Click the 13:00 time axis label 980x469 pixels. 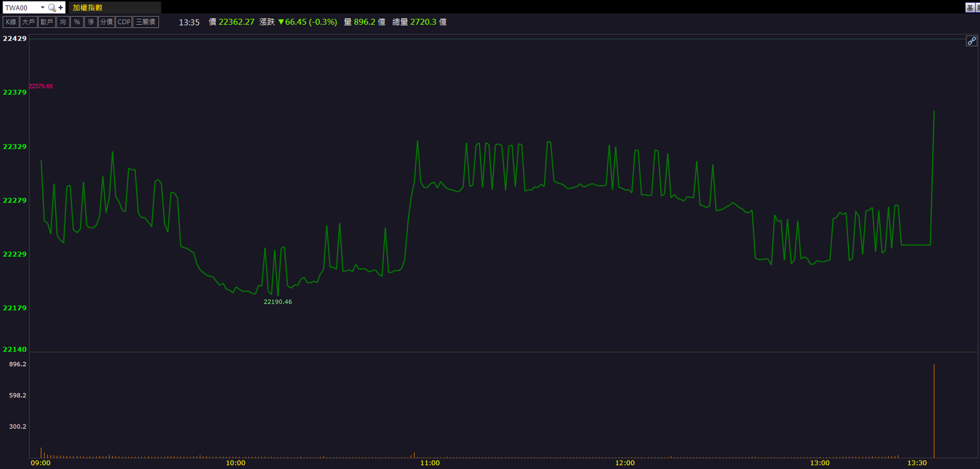pos(820,463)
